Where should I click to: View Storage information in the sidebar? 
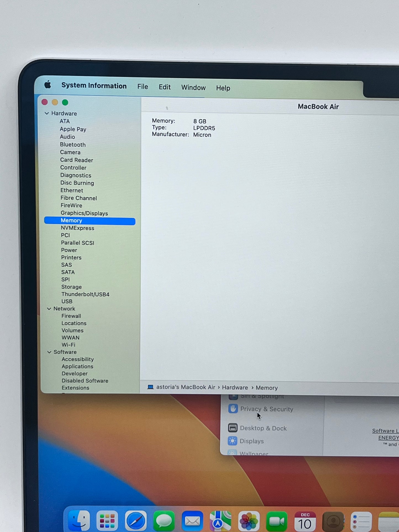pos(72,287)
